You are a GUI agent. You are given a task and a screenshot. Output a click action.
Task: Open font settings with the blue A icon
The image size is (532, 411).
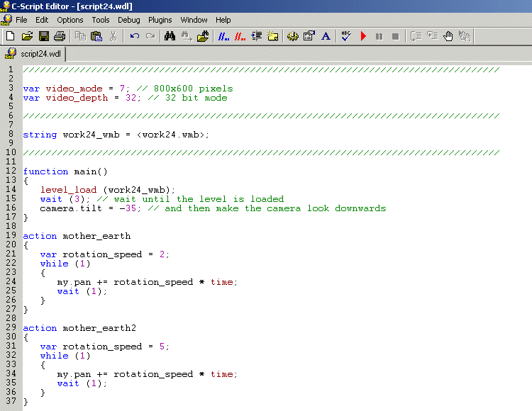tap(326, 36)
